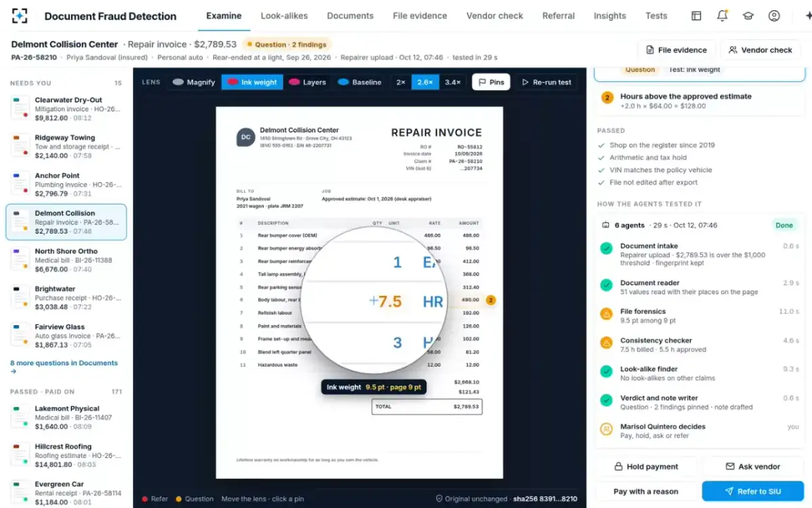
Task: Select the Delmont Collision repair invoice row
Action: click(66, 222)
